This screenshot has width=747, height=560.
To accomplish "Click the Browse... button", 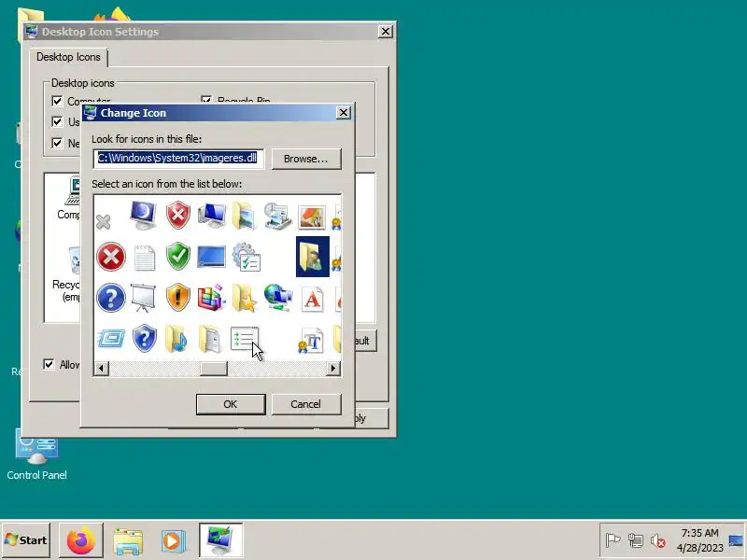I will [306, 159].
